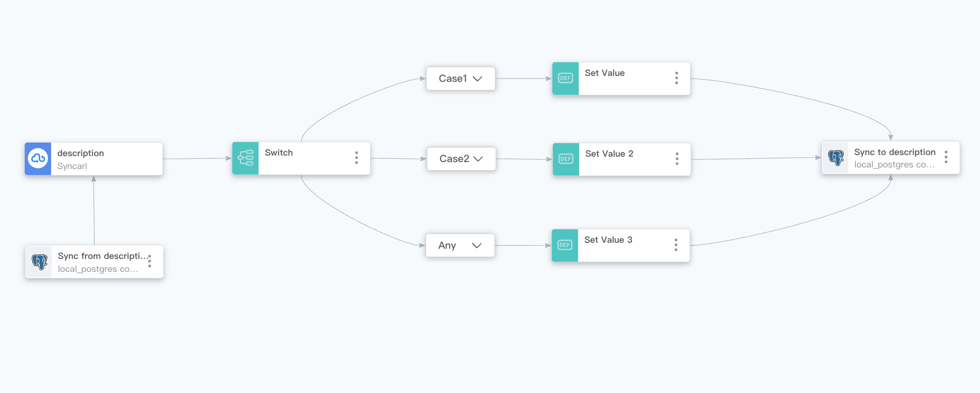Click the Switch node label
This screenshot has width=980, height=393.
(x=278, y=152)
